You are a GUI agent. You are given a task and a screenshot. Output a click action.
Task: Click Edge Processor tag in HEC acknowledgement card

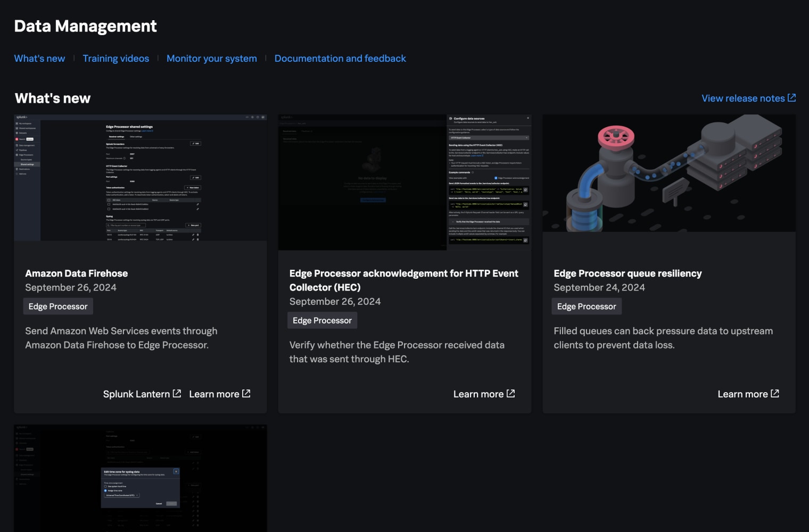point(322,320)
